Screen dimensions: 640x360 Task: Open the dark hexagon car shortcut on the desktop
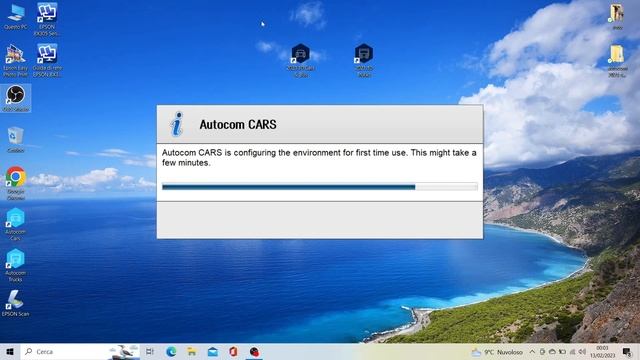pos(301,60)
